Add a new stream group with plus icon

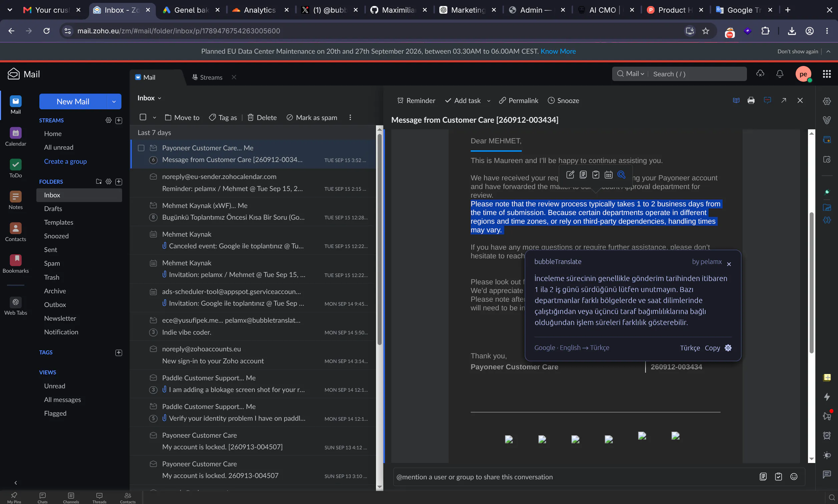pos(119,120)
